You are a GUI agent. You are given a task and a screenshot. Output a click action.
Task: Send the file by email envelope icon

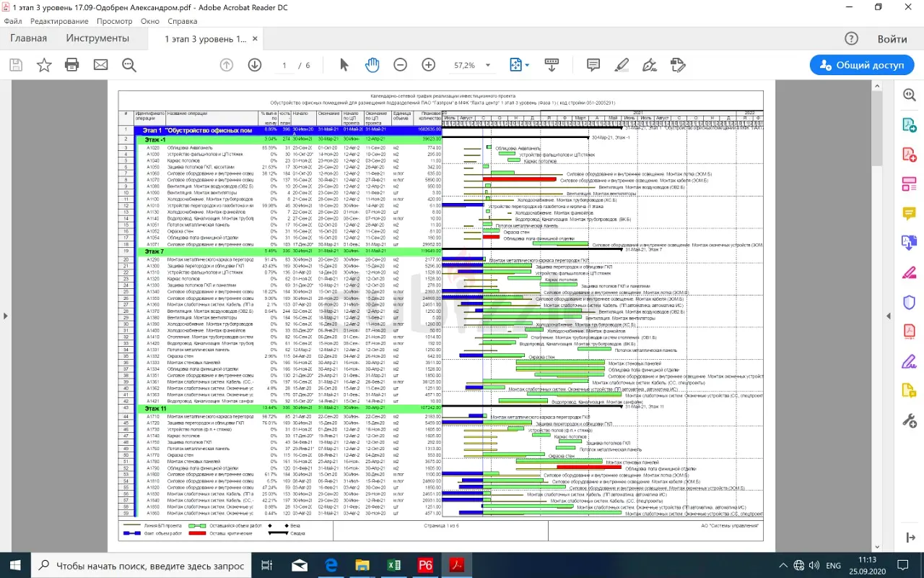pos(100,65)
